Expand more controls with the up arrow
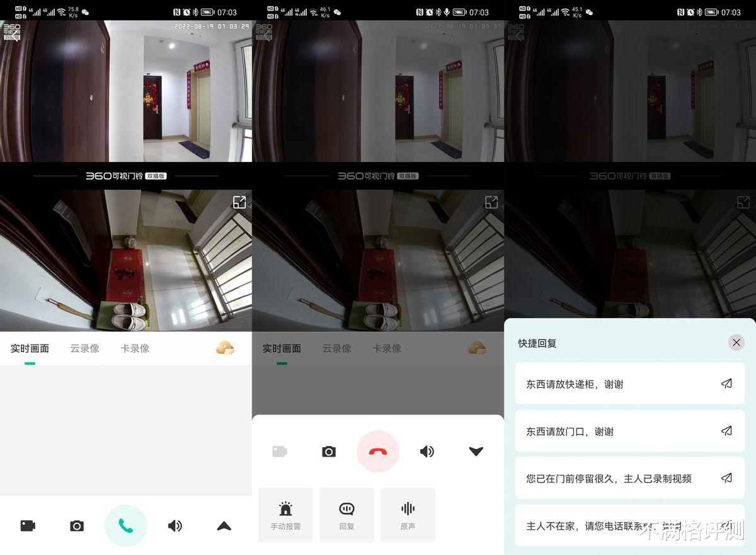 coord(224,525)
